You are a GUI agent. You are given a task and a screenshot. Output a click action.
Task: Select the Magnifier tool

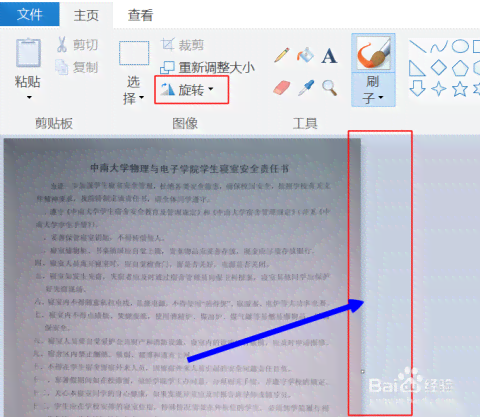coord(329,88)
